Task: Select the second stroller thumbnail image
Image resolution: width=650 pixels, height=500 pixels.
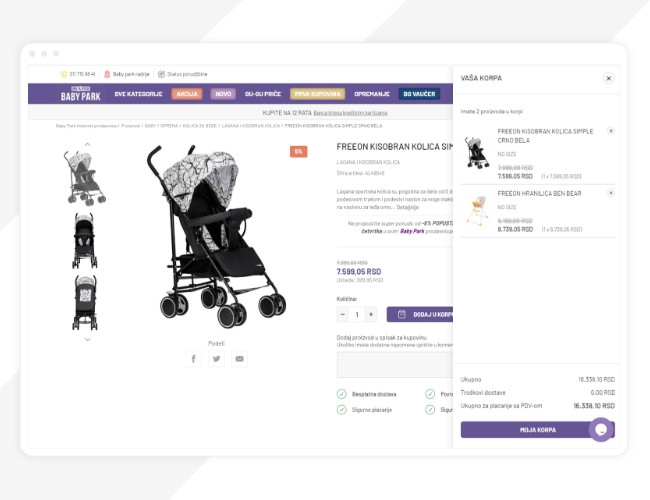Action: coord(85,240)
